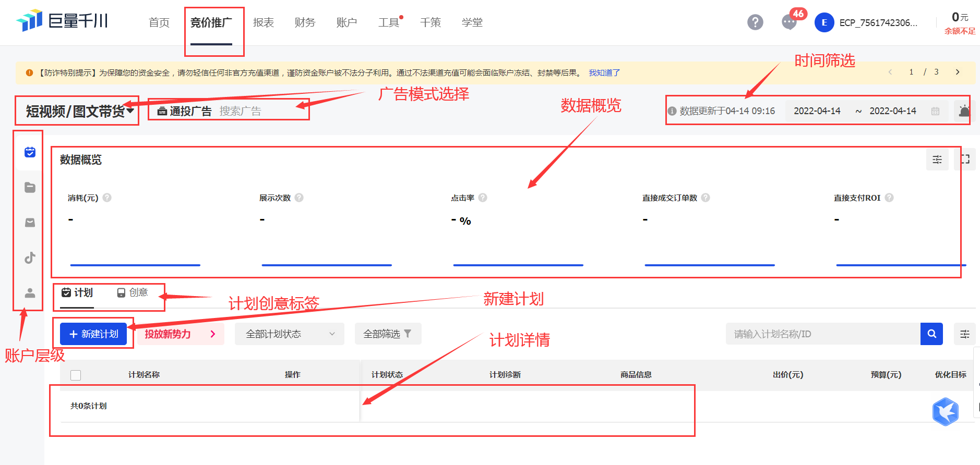Open the 全部计划状态 dropdown

click(290, 334)
